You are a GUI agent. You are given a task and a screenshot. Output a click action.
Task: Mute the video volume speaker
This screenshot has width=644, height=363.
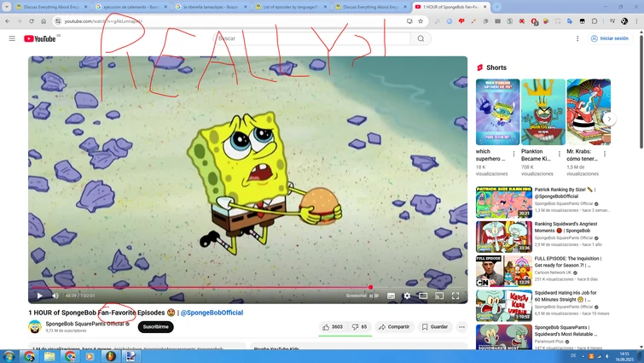[x=55, y=296]
